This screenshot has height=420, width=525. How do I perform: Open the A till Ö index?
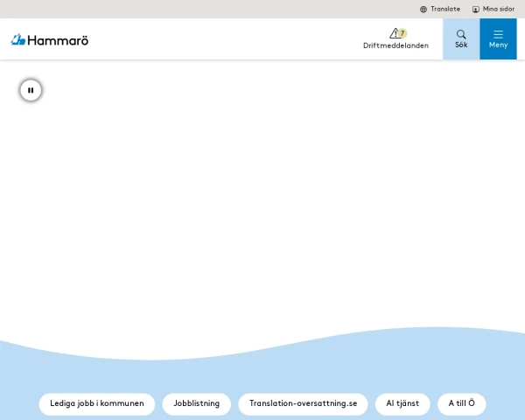tap(461, 403)
